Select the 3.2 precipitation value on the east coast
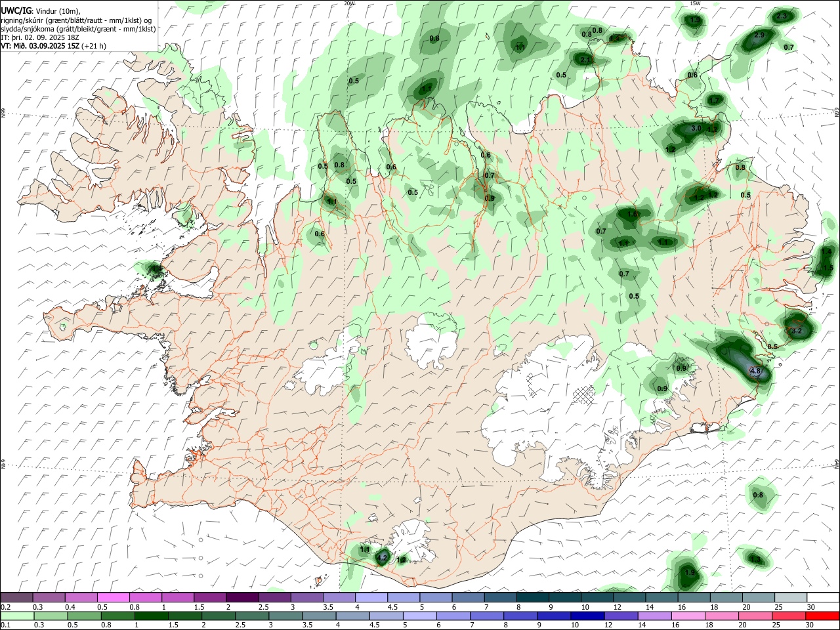The height and width of the screenshot is (630, 840). 797,331
